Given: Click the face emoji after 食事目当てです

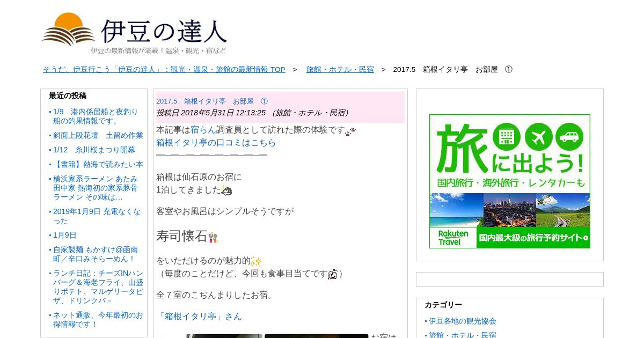Looking at the screenshot, I should coord(333,274).
